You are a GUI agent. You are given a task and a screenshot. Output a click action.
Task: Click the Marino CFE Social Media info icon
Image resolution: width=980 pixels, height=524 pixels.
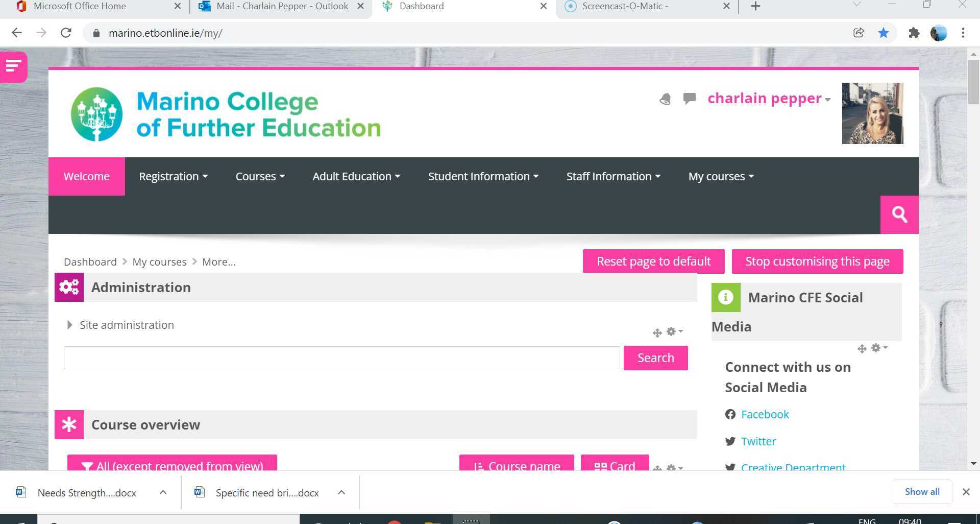point(725,297)
